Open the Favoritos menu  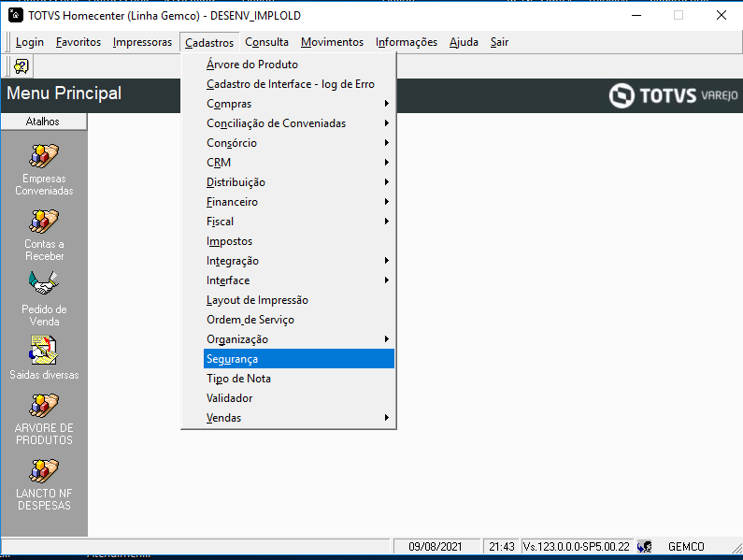pos(79,42)
